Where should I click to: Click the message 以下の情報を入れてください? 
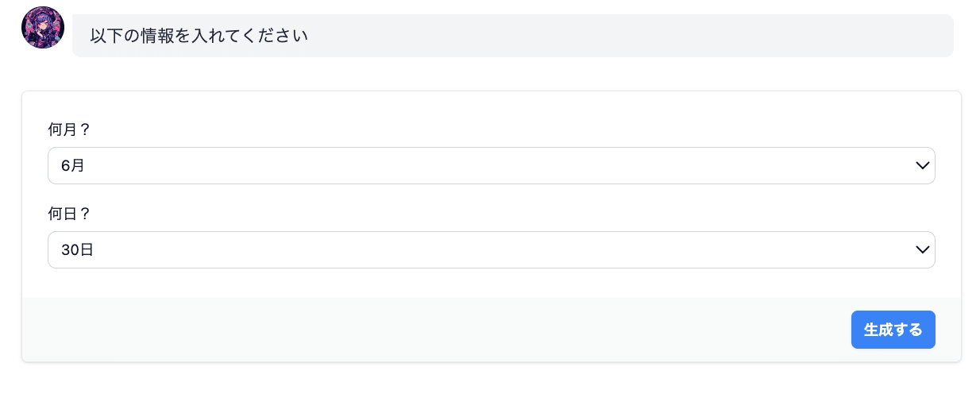(199, 36)
